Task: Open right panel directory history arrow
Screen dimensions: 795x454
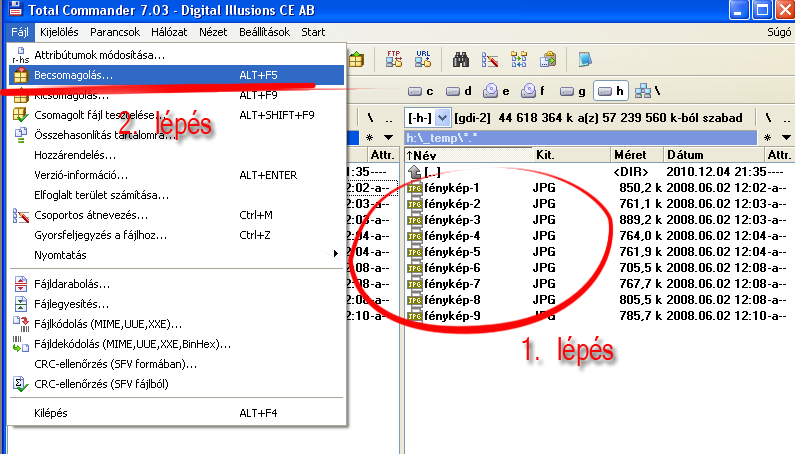Action: (x=786, y=137)
